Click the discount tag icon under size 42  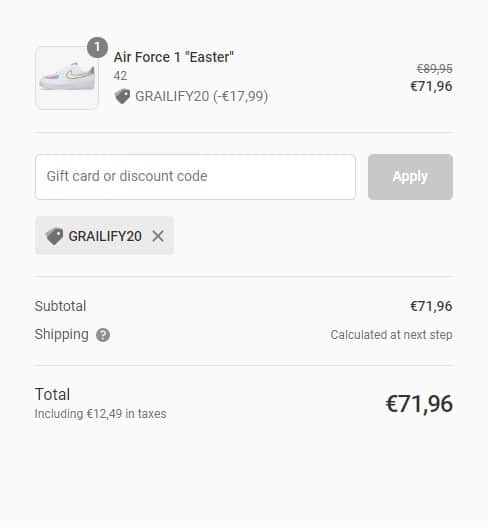click(x=122, y=96)
